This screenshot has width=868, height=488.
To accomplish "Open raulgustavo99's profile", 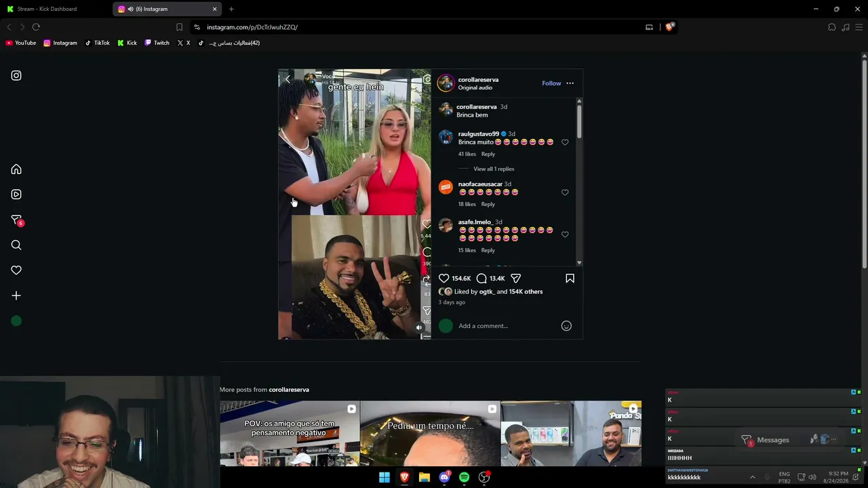I will pos(478,134).
